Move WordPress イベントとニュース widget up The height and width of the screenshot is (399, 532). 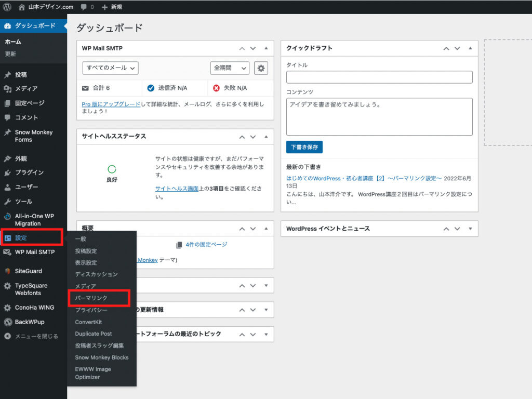tap(446, 229)
